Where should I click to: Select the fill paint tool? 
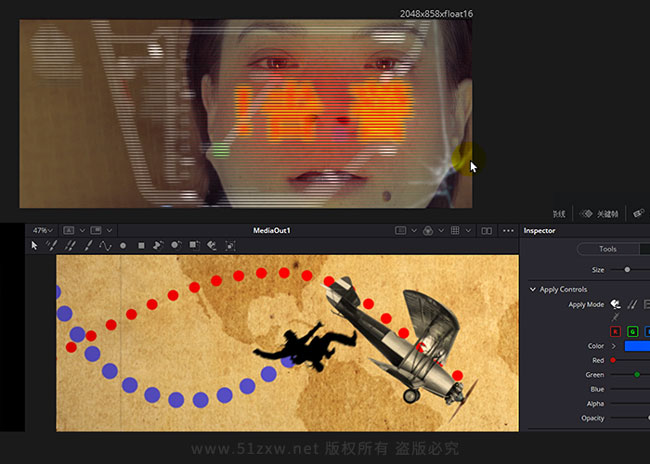coord(212,245)
